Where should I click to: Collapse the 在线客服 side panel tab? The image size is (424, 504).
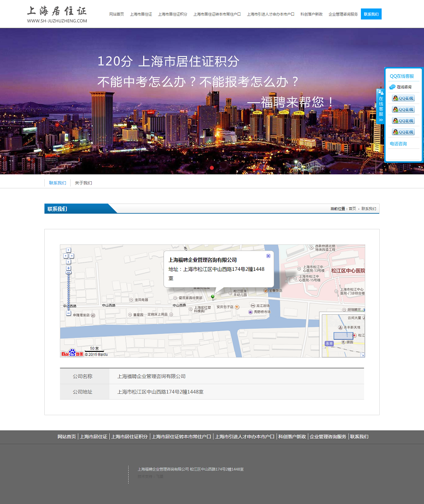(381, 106)
